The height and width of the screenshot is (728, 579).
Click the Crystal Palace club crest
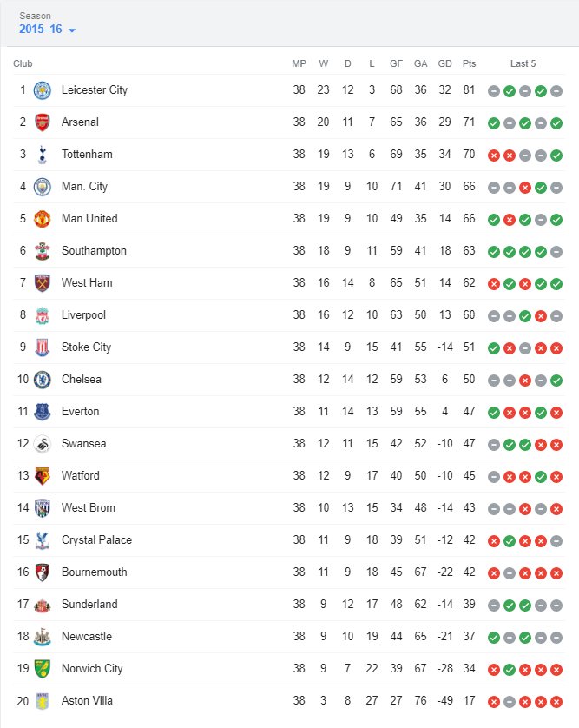click(42, 540)
